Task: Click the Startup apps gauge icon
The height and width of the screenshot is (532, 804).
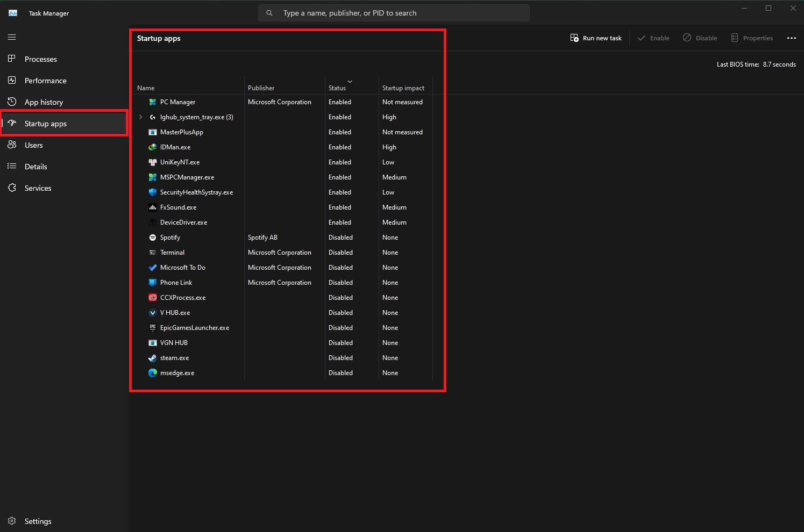Action: (x=12, y=123)
